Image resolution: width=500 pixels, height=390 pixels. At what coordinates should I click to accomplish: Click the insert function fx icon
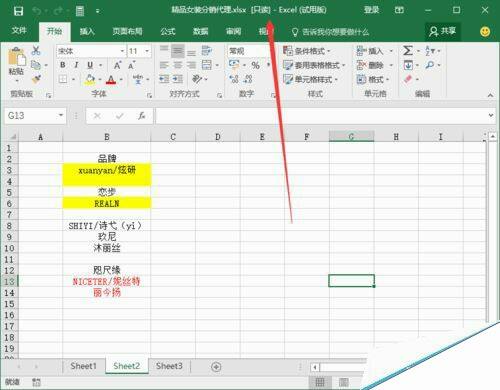click(x=141, y=116)
